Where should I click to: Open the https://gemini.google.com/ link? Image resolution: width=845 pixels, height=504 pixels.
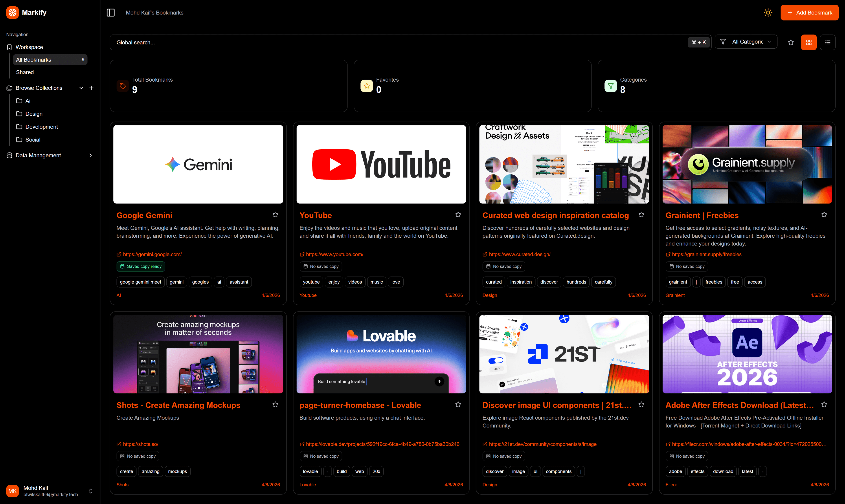pyautogui.click(x=152, y=254)
